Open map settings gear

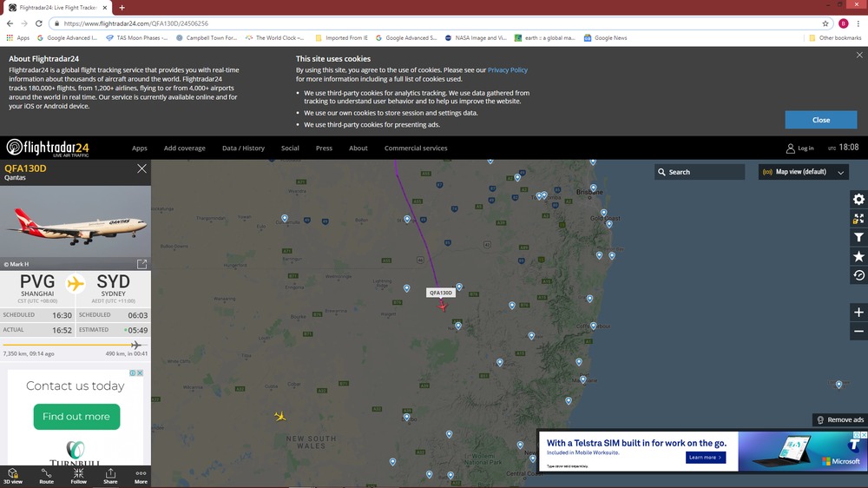[858, 200]
